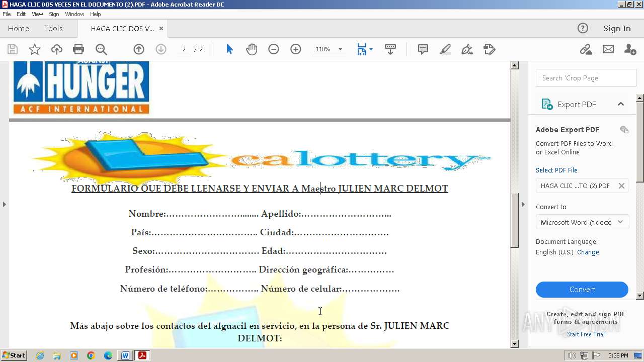Screen dimensions: 644x362
Task: Open the View menu
Action: (x=37, y=14)
